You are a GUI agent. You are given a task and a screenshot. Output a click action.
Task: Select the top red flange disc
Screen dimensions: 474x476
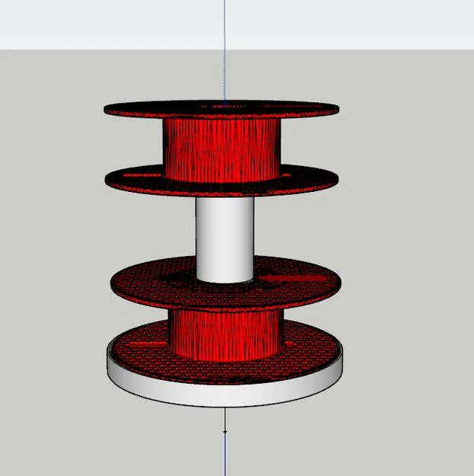click(221, 109)
